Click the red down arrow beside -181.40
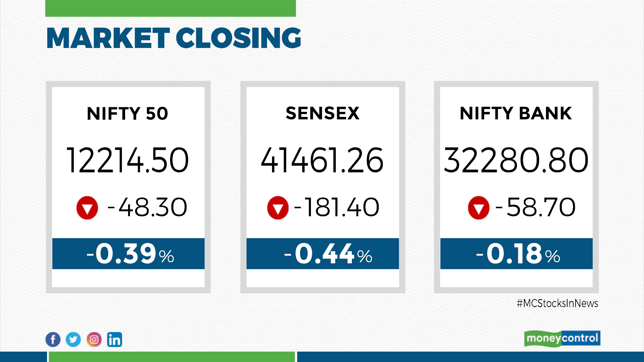This screenshot has height=362, width=644. (x=278, y=208)
